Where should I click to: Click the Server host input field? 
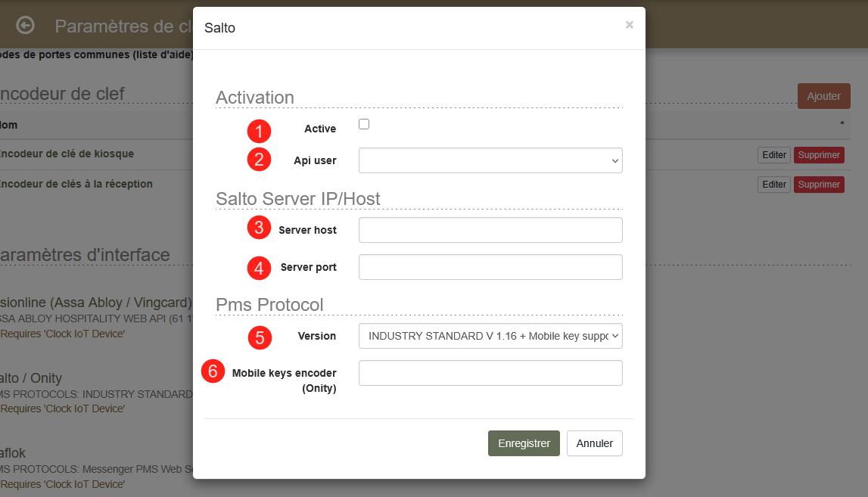[490, 230]
